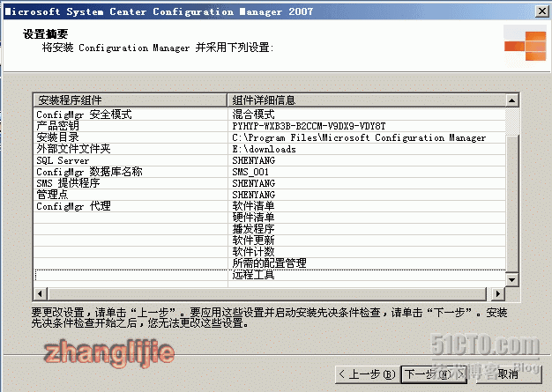Click the 安装程序组件 column header
The width and height of the screenshot is (552, 392).
click(x=130, y=100)
